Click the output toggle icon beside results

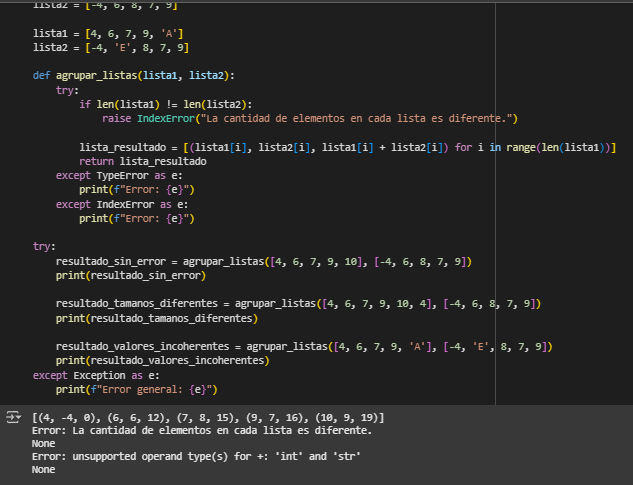pyautogui.click(x=13, y=417)
